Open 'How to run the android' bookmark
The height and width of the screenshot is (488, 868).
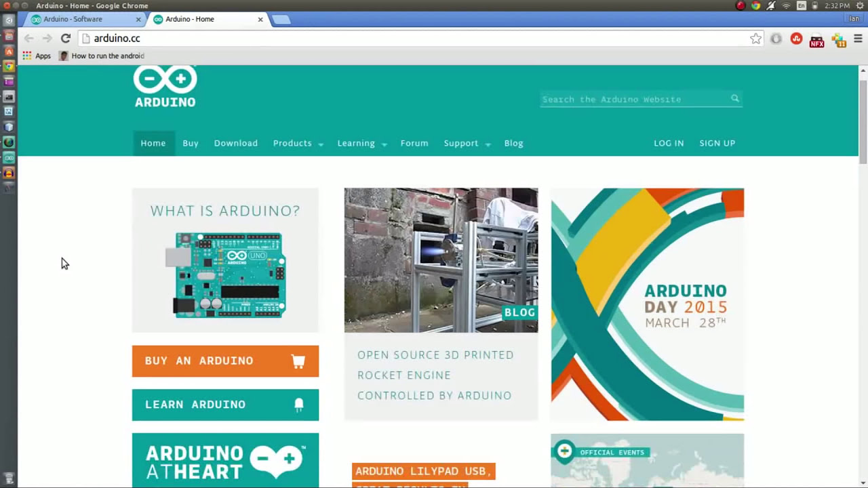(x=102, y=56)
